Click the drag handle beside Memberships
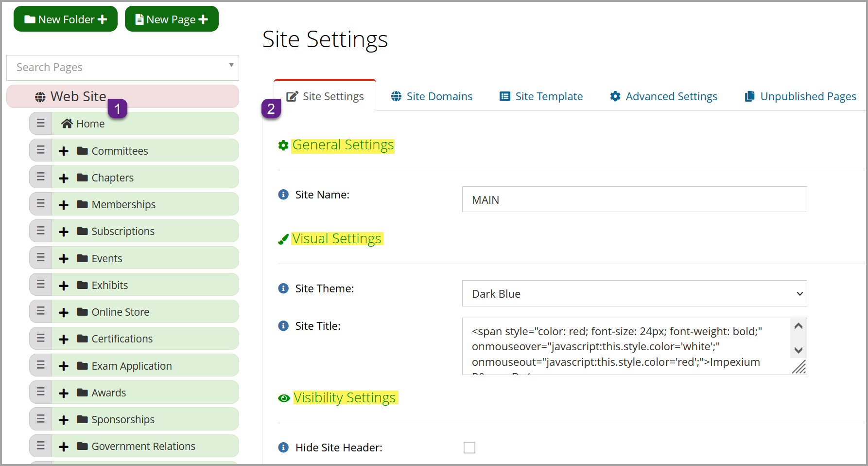 click(x=41, y=204)
